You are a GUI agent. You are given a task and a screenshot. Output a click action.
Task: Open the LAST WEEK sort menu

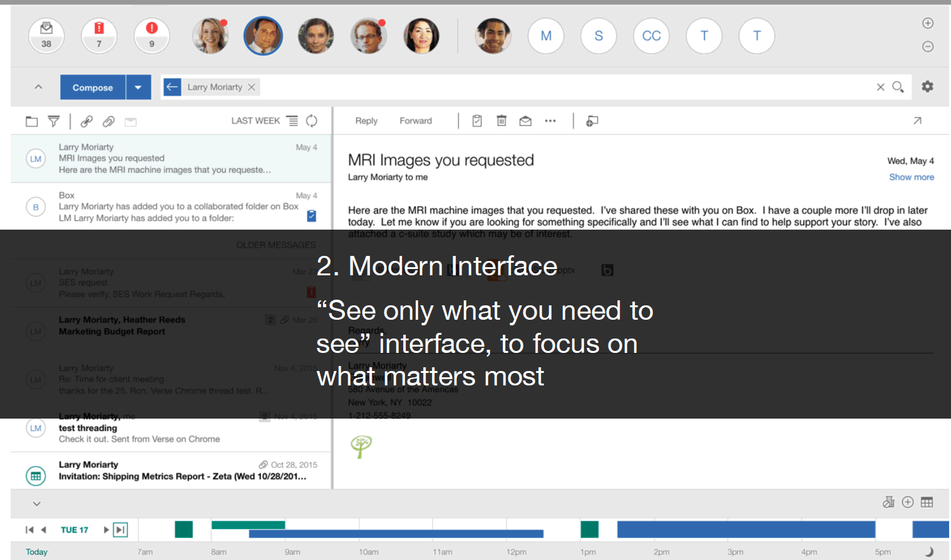(264, 121)
